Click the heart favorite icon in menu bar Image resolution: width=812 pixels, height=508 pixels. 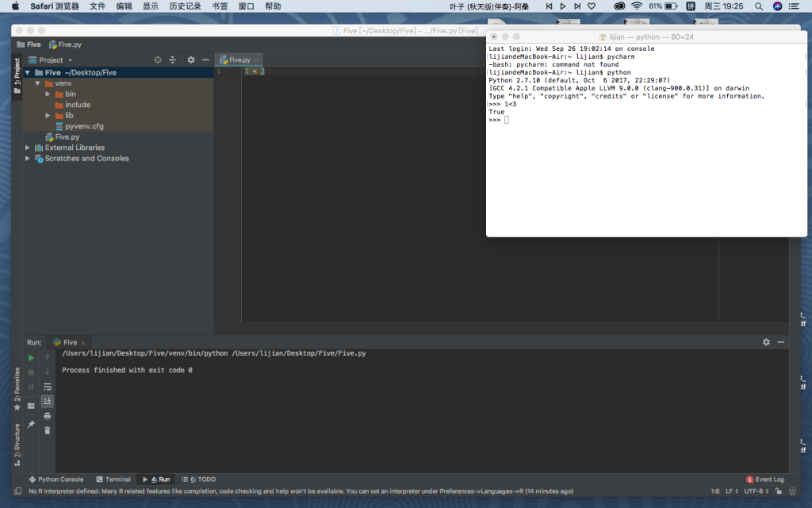(x=592, y=6)
